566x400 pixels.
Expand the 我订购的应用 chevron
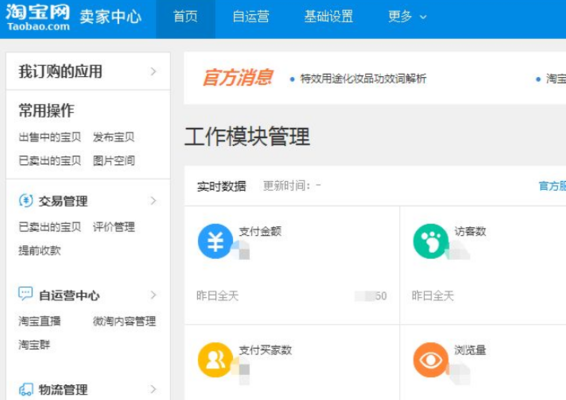(153, 71)
